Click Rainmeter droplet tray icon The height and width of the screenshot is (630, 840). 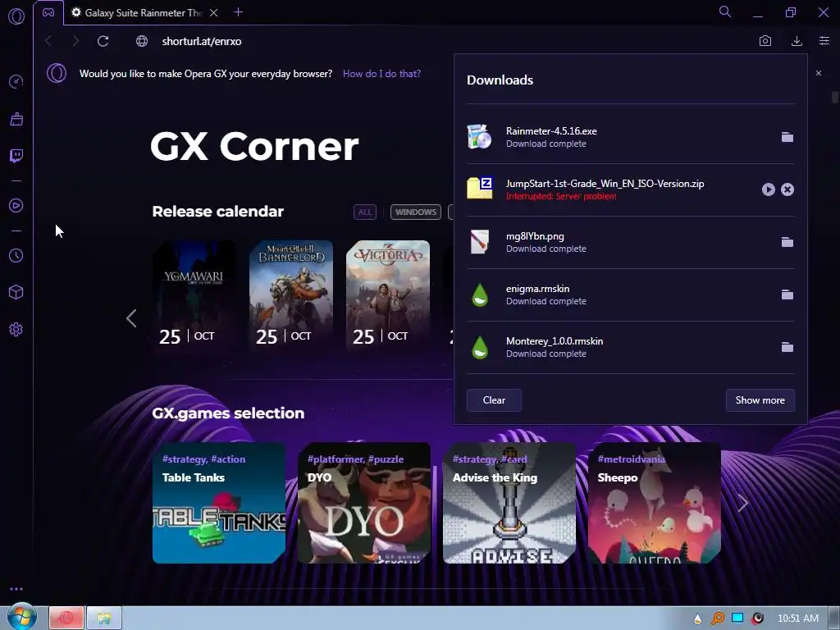tap(697, 619)
